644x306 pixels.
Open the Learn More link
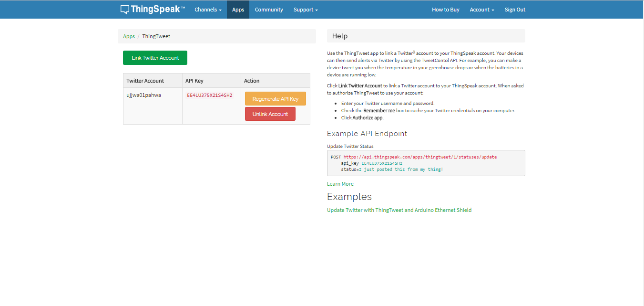click(x=340, y=184)
